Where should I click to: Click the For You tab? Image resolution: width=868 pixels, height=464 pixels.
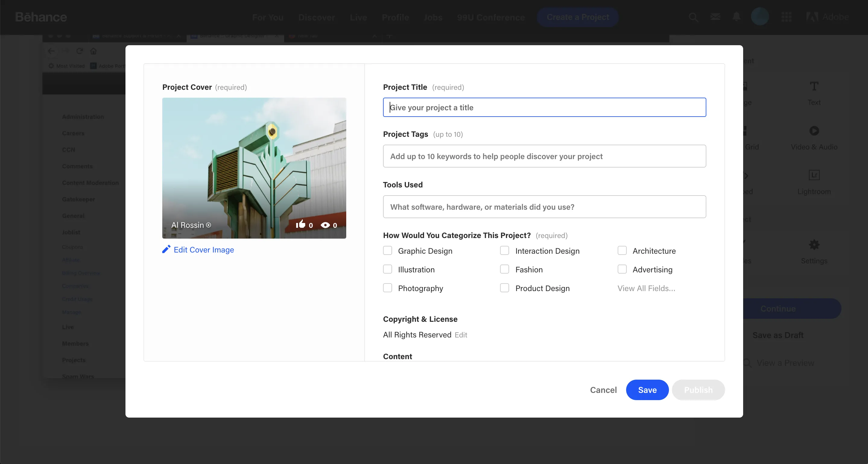tap(268, 17)
